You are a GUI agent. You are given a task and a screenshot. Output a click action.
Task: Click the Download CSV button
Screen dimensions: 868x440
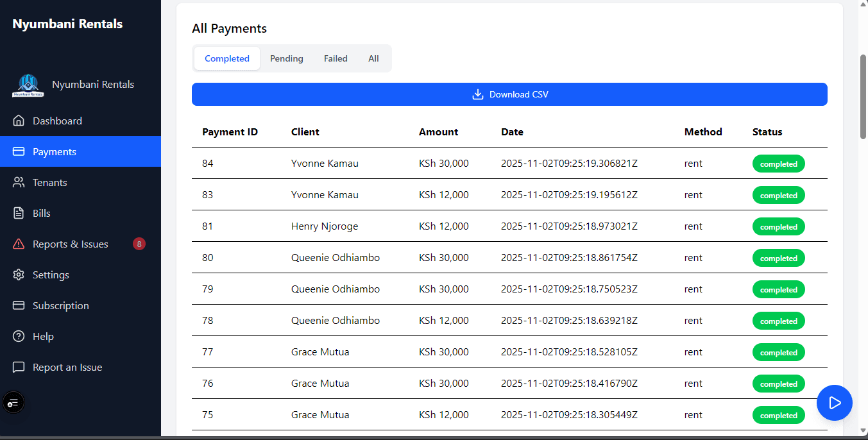coord(509,94)
